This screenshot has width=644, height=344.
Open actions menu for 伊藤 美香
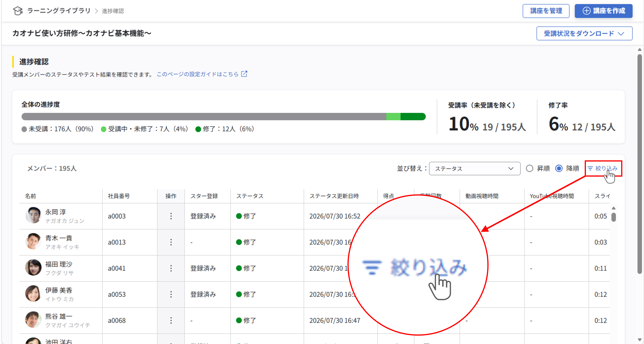[171, 294]
